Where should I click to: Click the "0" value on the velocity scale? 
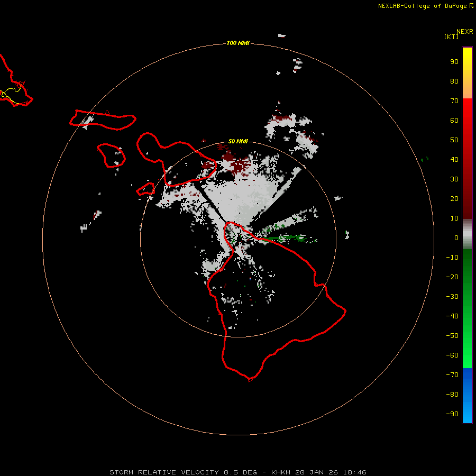pos(456,238)
